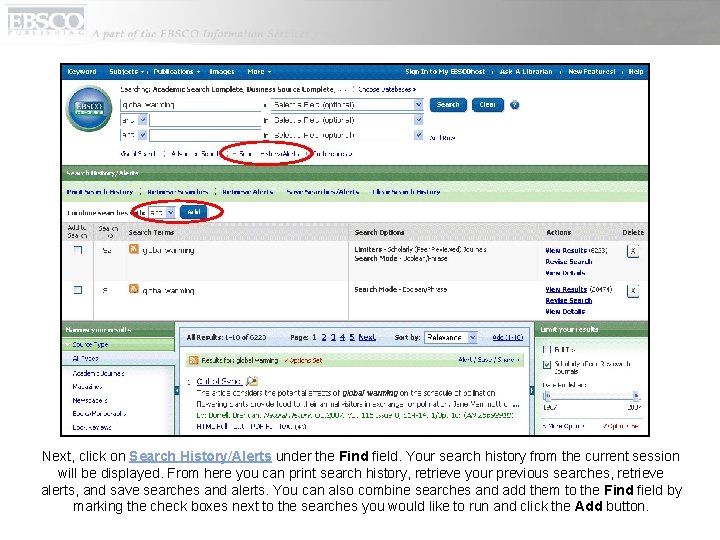The image size is (720, 540).
Task: Click Search History/Alerts link in slide caption
Action: tap(200, 456)
